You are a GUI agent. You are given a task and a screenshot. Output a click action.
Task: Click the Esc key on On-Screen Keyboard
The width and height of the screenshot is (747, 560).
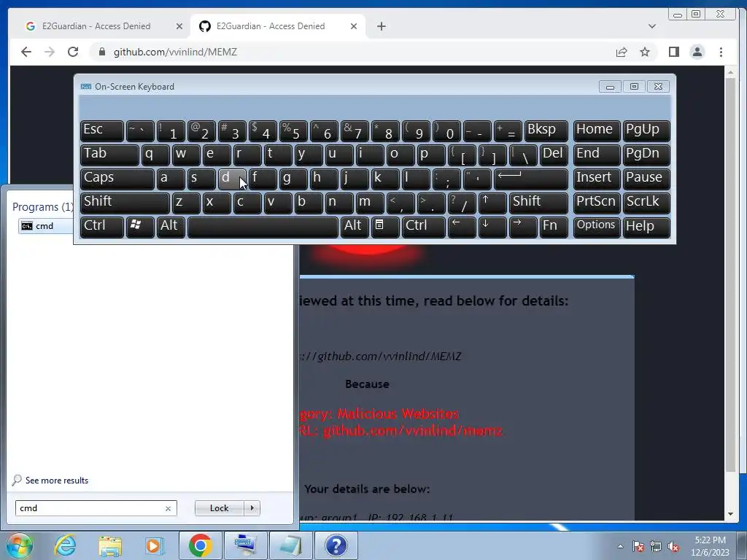point(102,131)
